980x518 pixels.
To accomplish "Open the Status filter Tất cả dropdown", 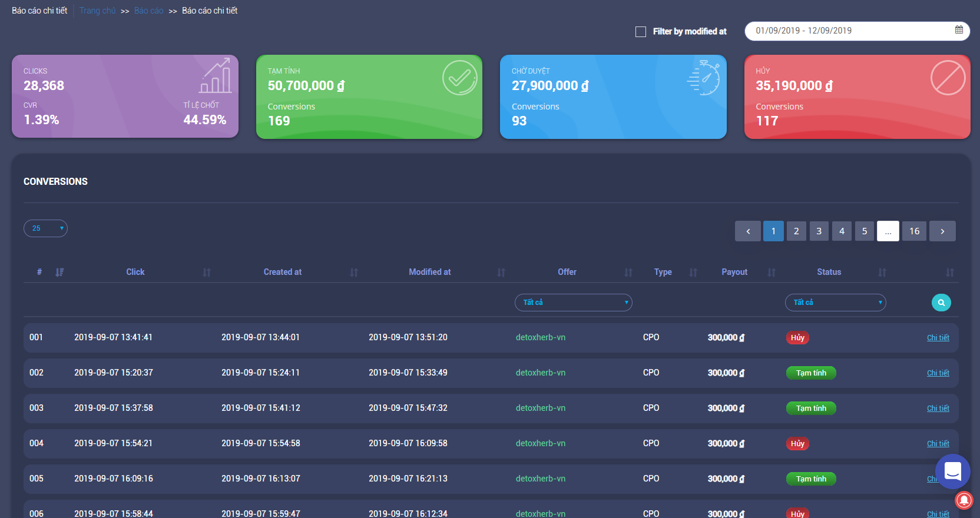I will (x=836, y=303).
